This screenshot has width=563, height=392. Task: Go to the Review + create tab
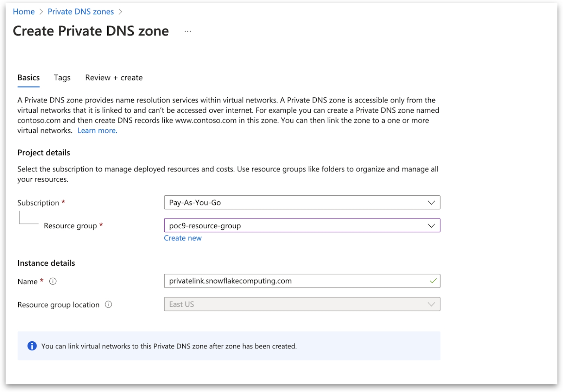114,78
